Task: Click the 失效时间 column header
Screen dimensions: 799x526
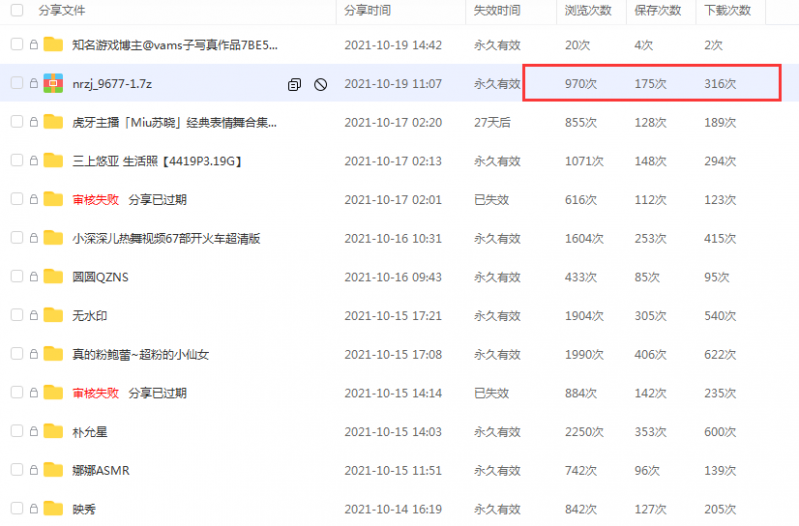Action: 497,10
